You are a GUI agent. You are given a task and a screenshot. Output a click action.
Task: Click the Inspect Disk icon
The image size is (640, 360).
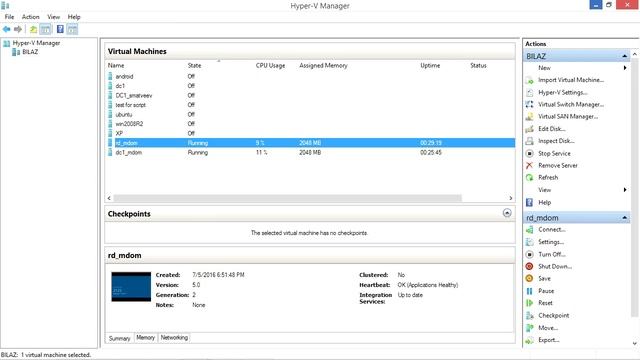(x=529, y=141)
